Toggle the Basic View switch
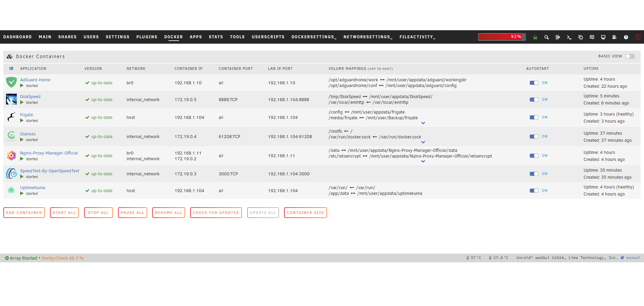 630,56
